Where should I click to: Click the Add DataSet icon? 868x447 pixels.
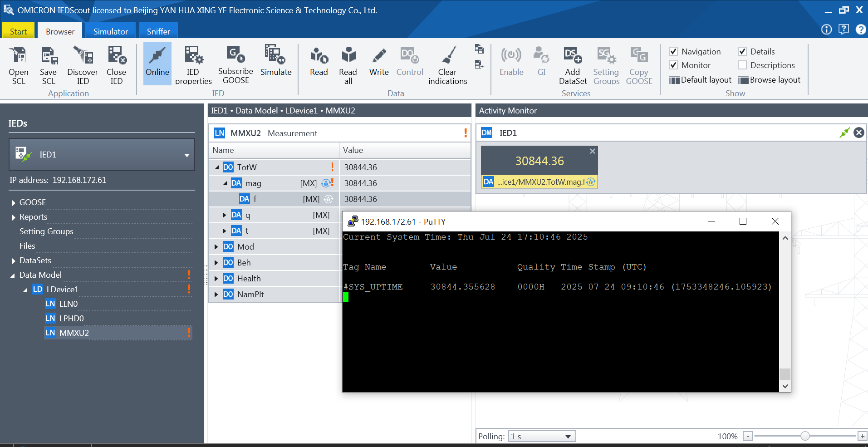(x=573, y=56)
